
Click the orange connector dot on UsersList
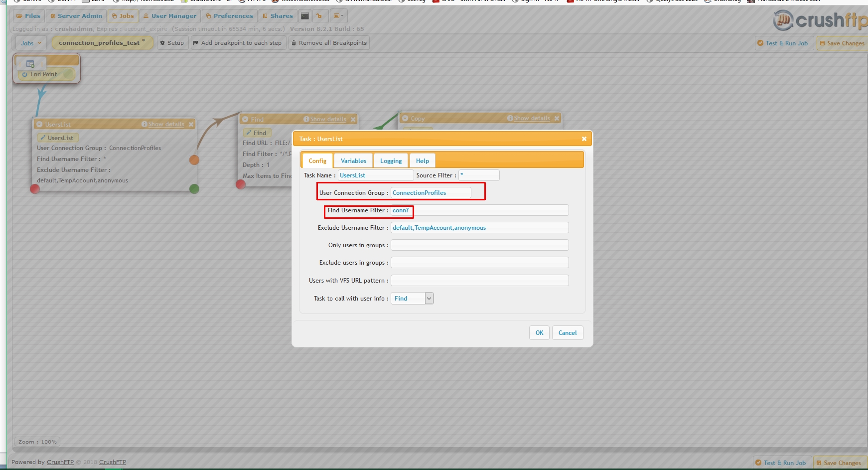[x=194, y=159]
